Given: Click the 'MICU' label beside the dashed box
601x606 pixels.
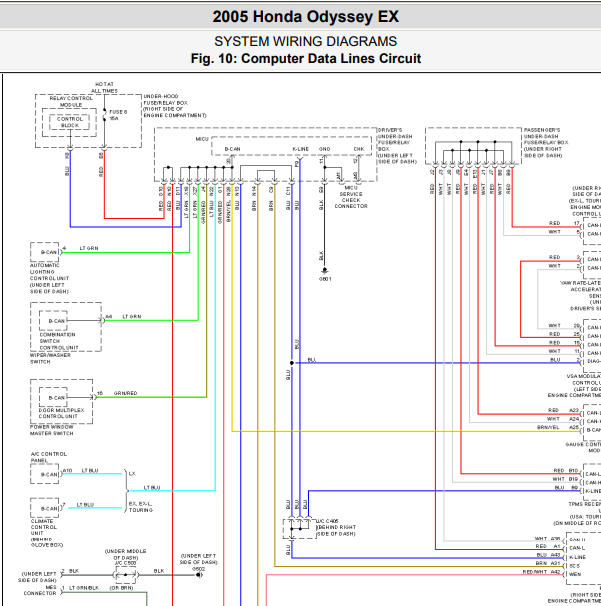Looking at the screenshot, I should point(202,139).
